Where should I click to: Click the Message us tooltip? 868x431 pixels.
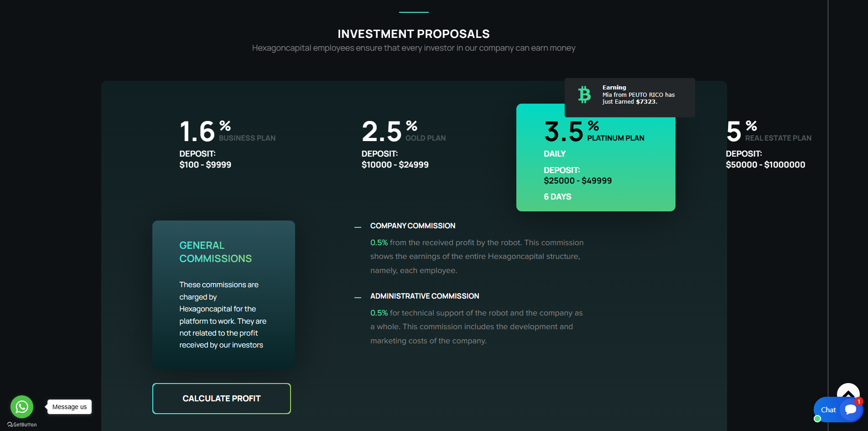click(69, 407)
